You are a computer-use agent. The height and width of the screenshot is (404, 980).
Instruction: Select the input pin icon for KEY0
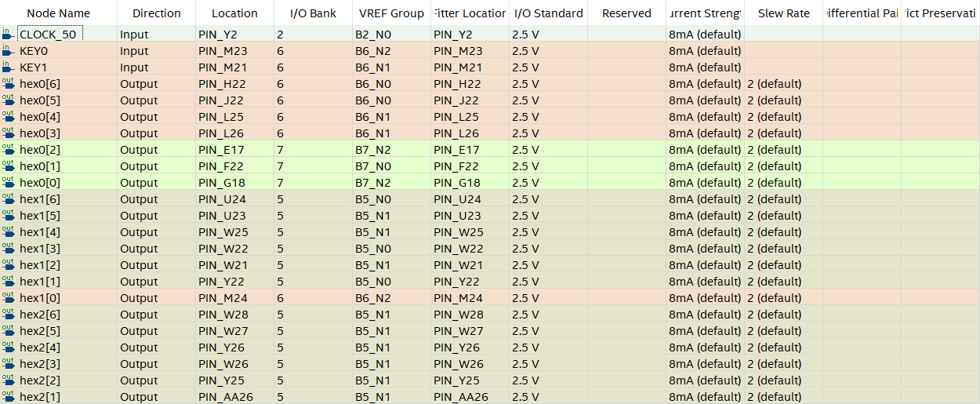click(8, 50)
